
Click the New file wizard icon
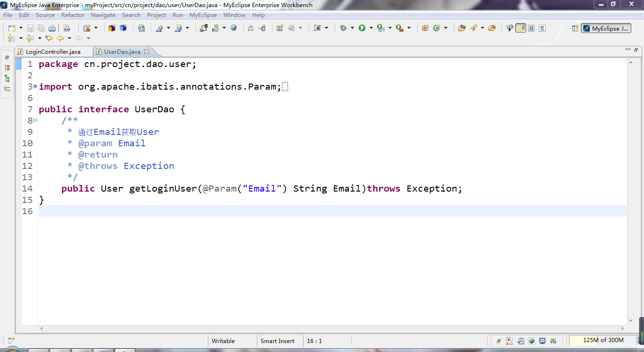[12, 28]
